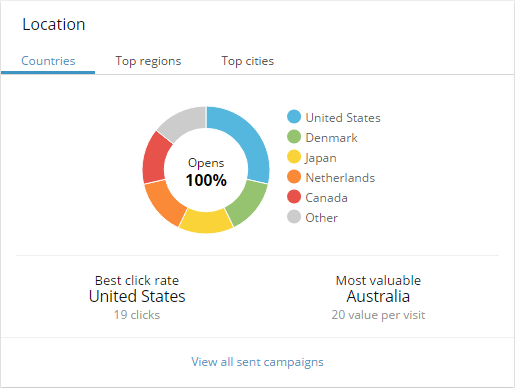515x388 pixels.
Task: Click United States under Best click rate
Action: [x=137, y=296]
